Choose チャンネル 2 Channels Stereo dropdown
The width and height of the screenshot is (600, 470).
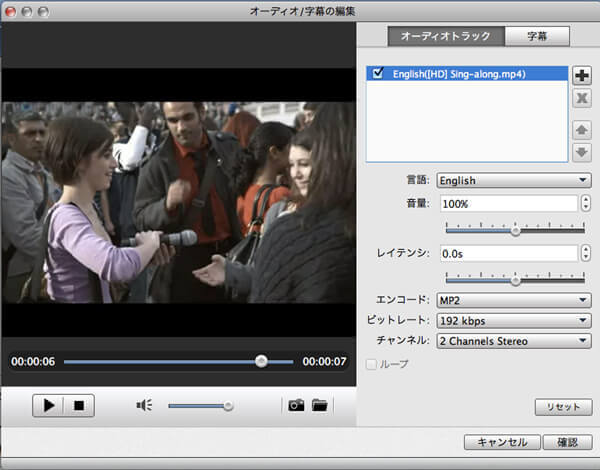coord(514,341)
